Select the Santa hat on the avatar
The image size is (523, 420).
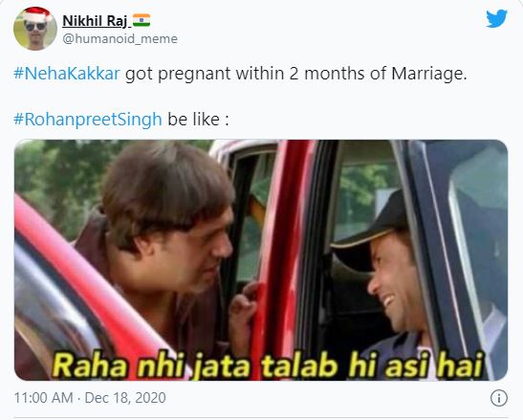tap(36, 14)
